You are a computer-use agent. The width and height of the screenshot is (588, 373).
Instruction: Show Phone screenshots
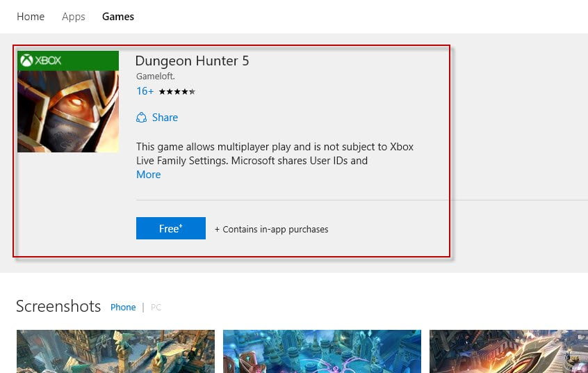point(123,308)
